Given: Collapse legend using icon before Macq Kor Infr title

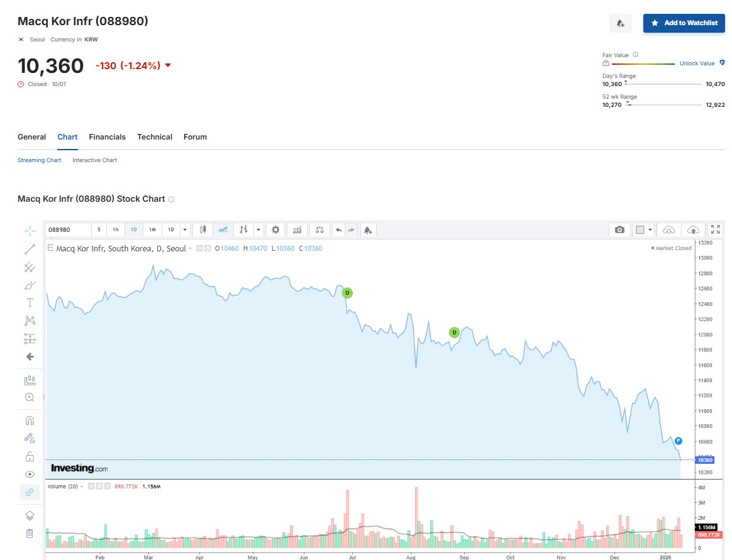Looking at the screenshot, I should click(50, 248).
